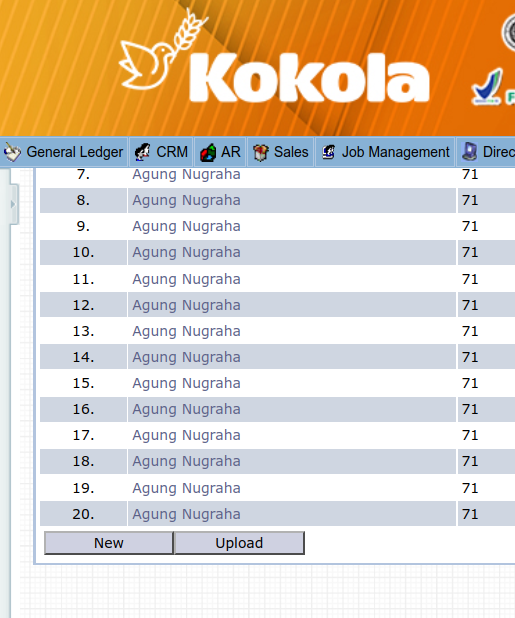515x618 pixels.
Task: Open Agung Nugraha link in row 8
Action: (x=186, y=200)
